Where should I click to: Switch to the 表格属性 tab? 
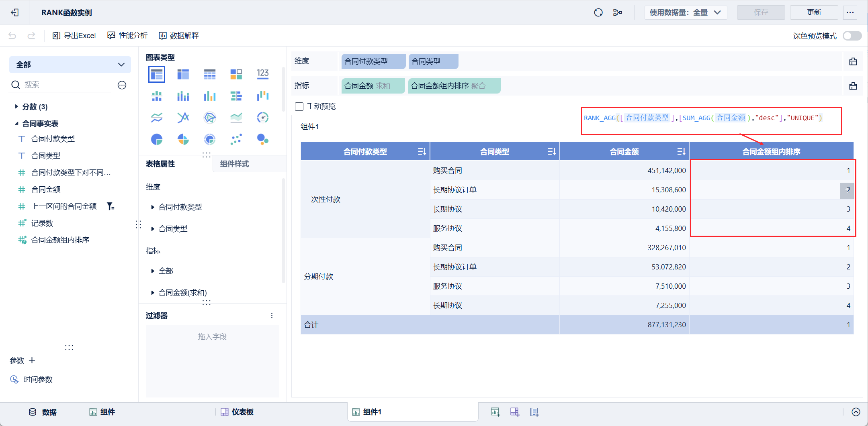(160, 164)
